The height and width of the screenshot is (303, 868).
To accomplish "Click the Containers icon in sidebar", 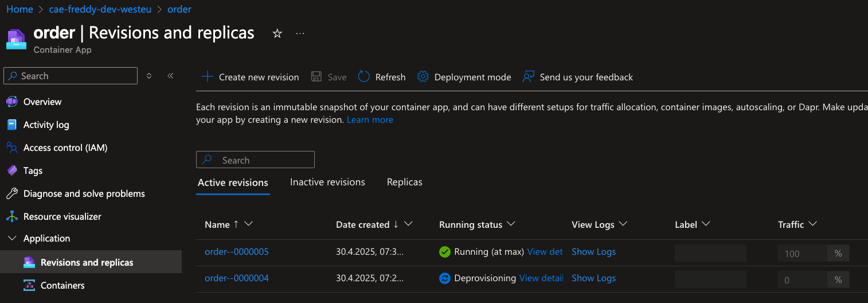I will [x=29, y=285].
